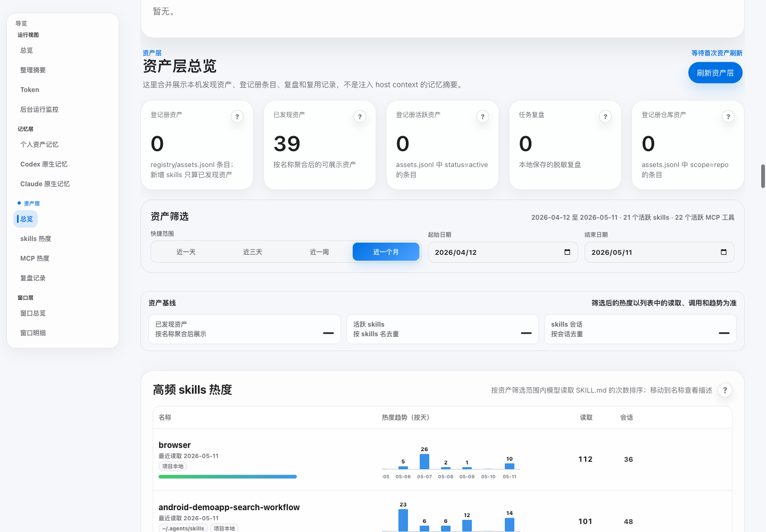Open 复盘记录 sidebar item
Image resolution: width=766 pixels, height=532 pixels.
coord(33,278)
